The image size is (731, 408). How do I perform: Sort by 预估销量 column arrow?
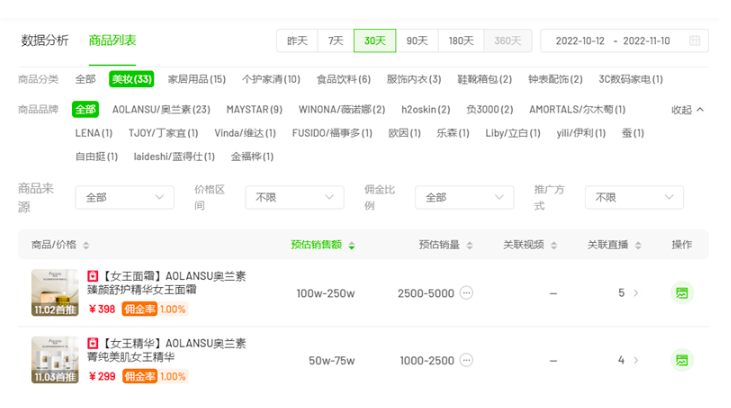468,245
